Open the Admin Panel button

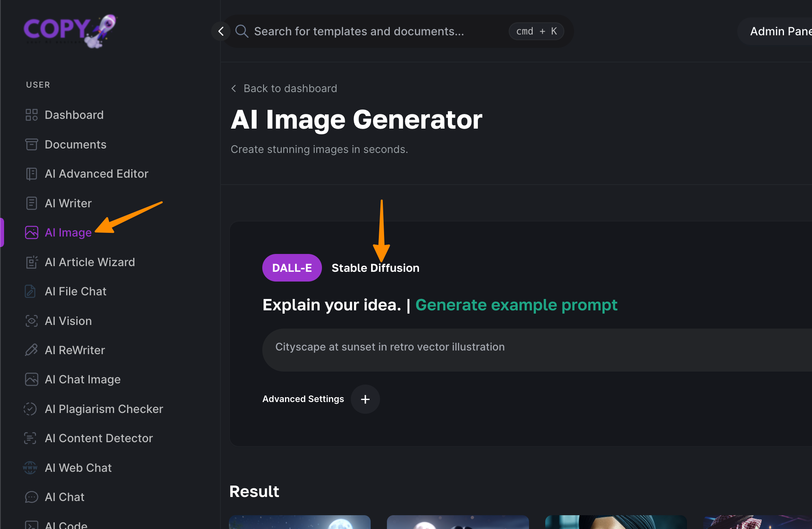[780, 31]
